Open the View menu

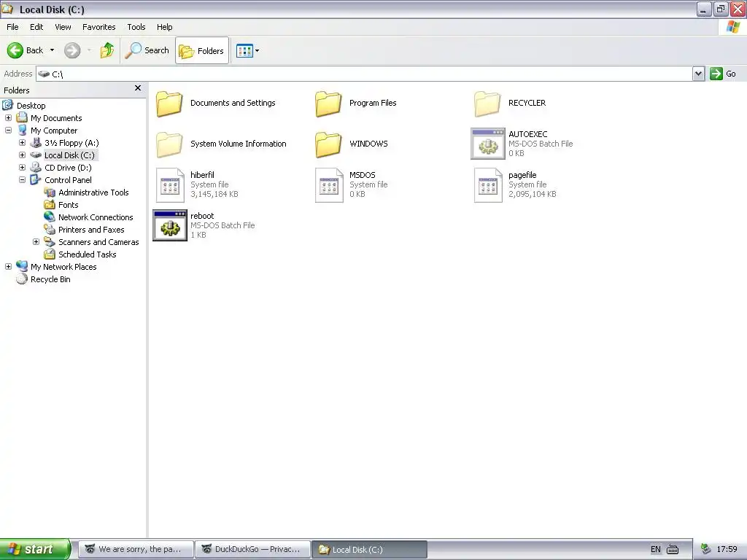(63, 27)
